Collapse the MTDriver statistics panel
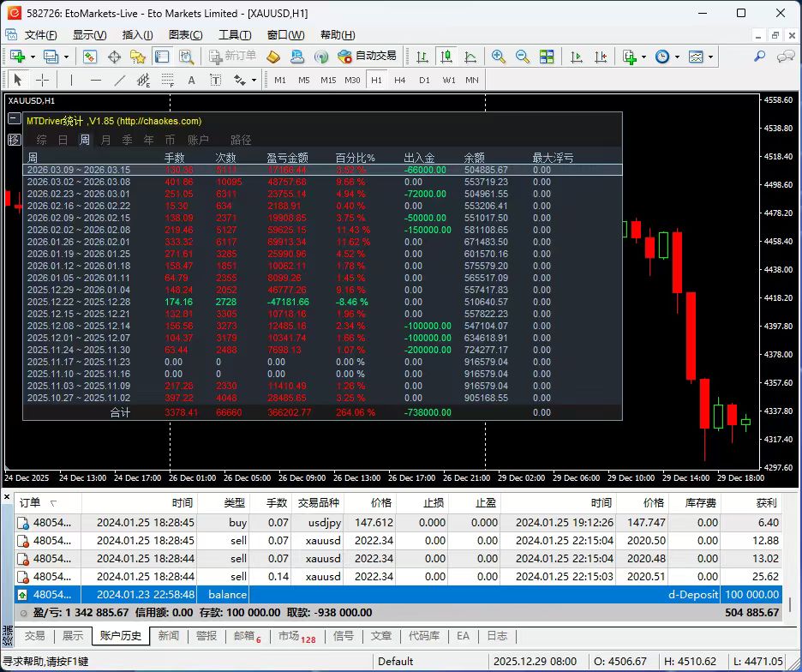This screenshot has height=672, width=802. point(15,119)
